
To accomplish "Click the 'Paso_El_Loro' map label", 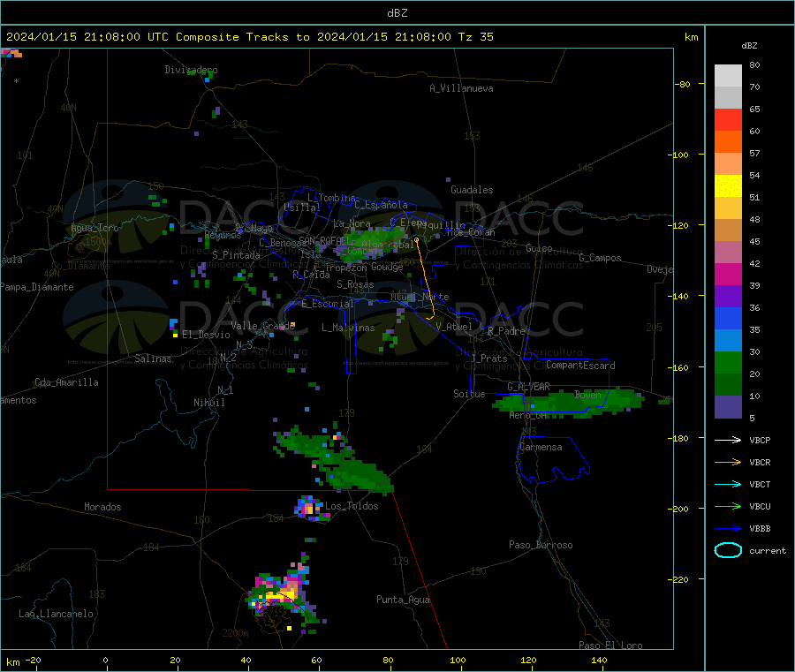I will 610,646.
